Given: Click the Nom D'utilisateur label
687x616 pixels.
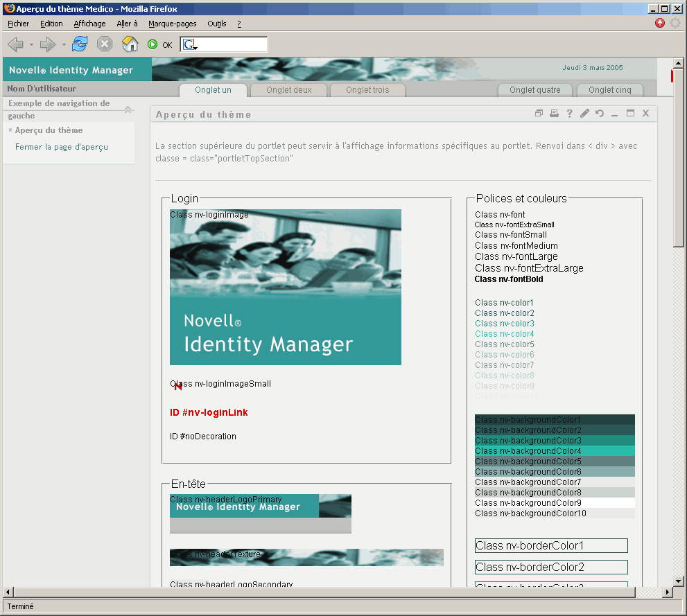Looking at the screenshot, I should click(x=41, y=89).
